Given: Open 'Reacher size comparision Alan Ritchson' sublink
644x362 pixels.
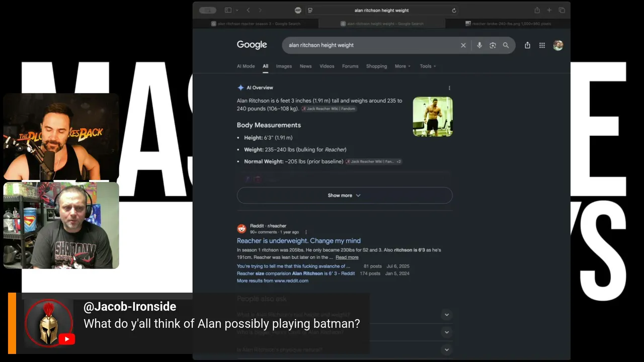Looking at the screenshot, I should 296,274.
